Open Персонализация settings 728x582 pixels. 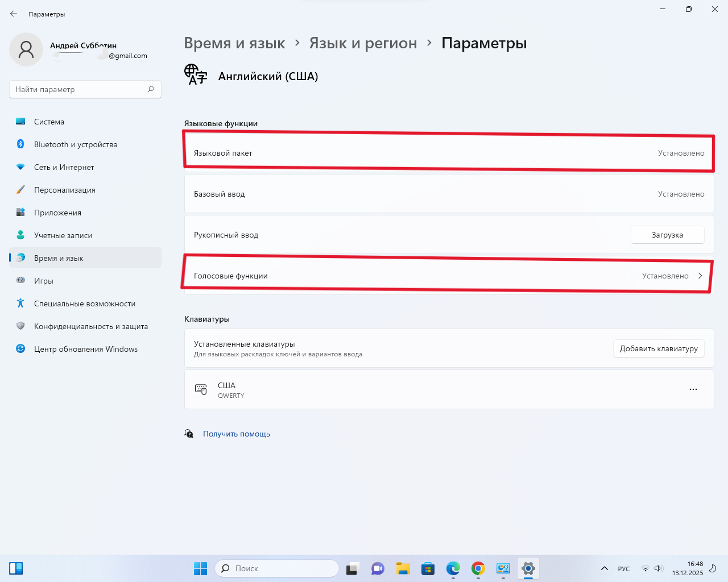click(x=85, y=190)
